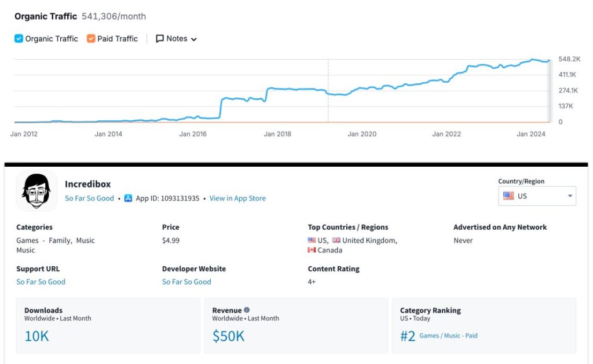
Task: Click the US flag in Top Countries
Action: (x=312, y=241)
